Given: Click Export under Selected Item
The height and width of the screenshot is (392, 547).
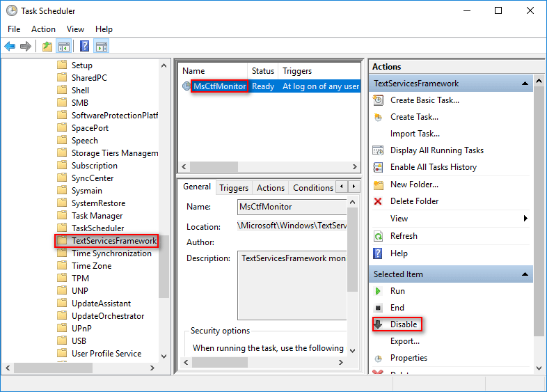Looking at the screenshot, I should pyautogui.click(x=404, y=341).
